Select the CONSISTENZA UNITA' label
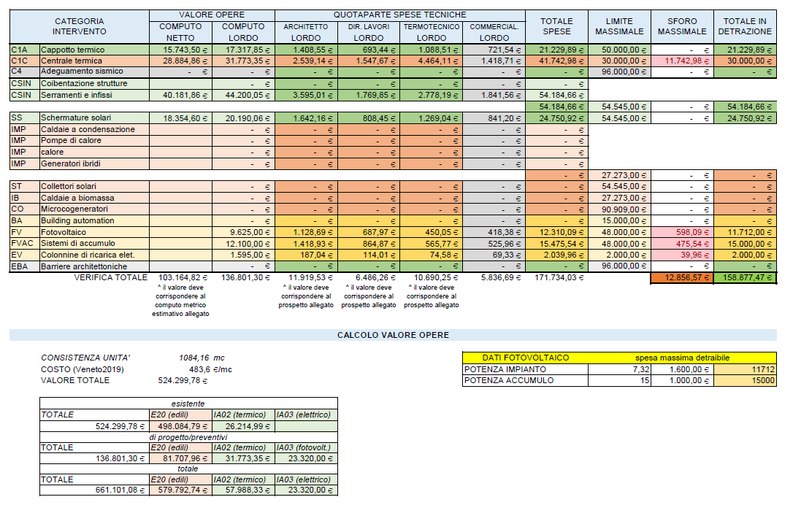The image size is (793, 532). click(85, 358)
